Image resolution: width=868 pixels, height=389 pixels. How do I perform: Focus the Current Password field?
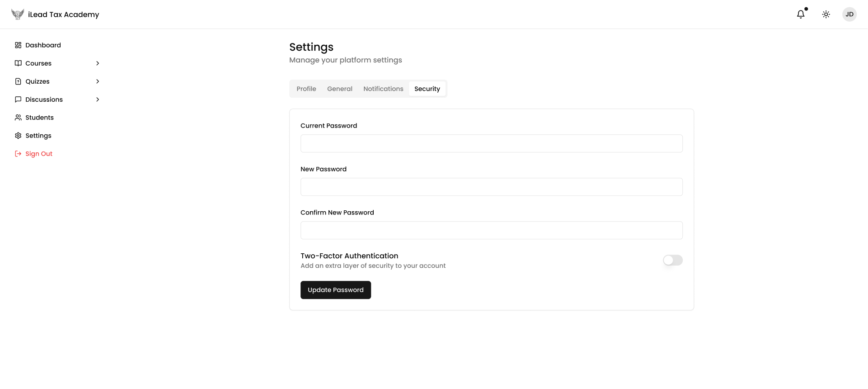click(x=491, y=143)
